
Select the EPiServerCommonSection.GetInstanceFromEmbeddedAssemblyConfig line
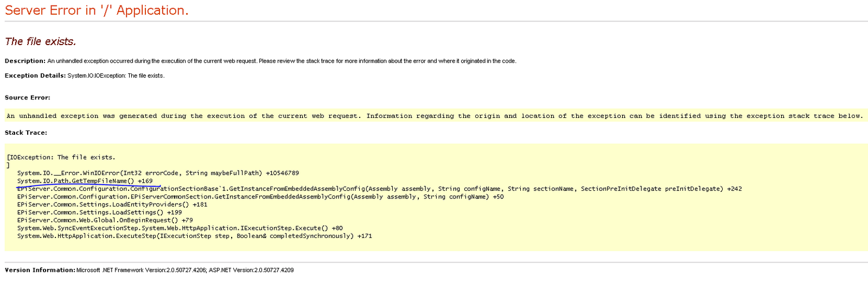pyautogui.click(x=260, y=197)
